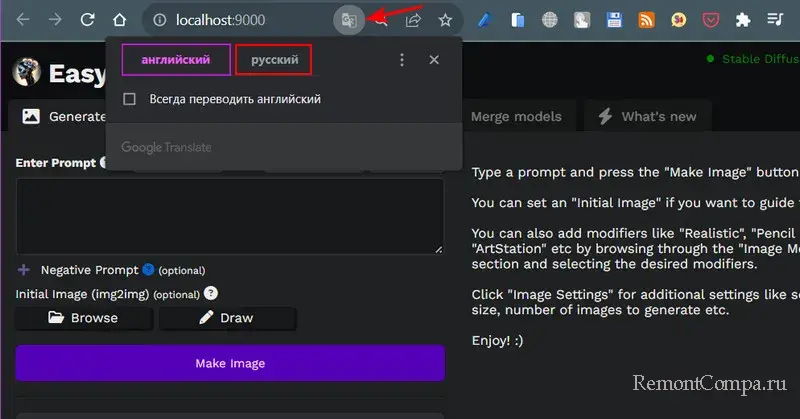The width and height of the screenshot is (800, 419).
Task: Click the RSS feed extension icon
Action: [647, 19]
